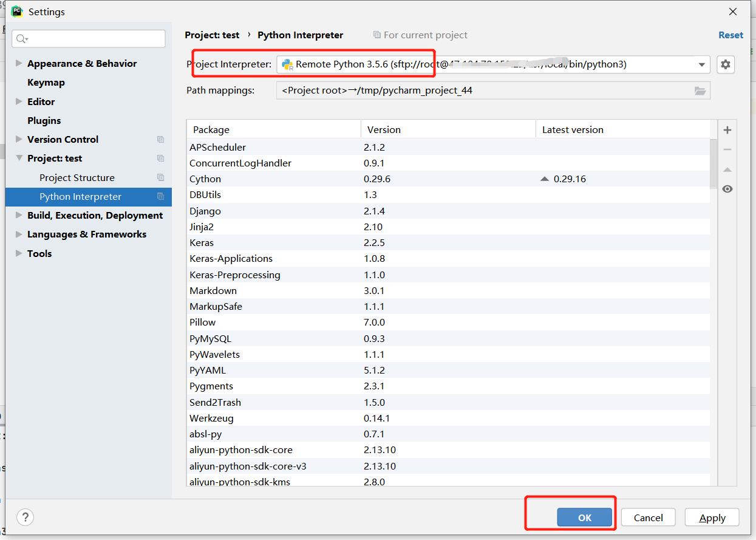
Task: Click the Apply button
Action: [712, 518]
